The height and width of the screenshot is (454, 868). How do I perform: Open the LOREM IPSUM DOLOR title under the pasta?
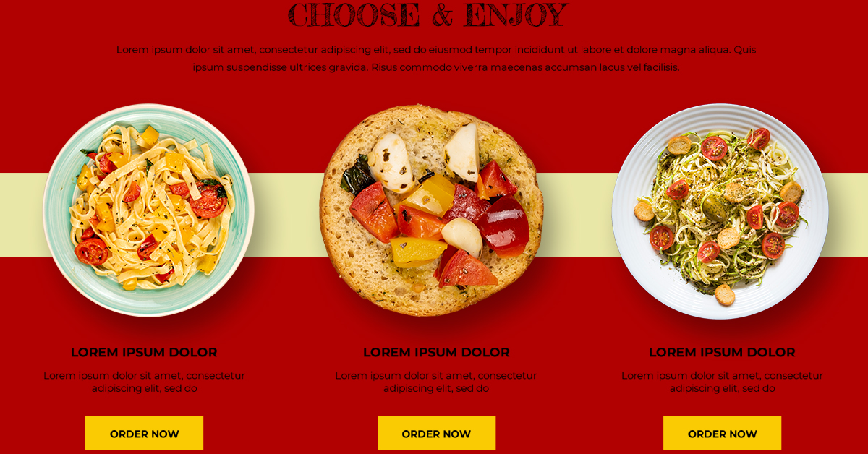(144, 353)
